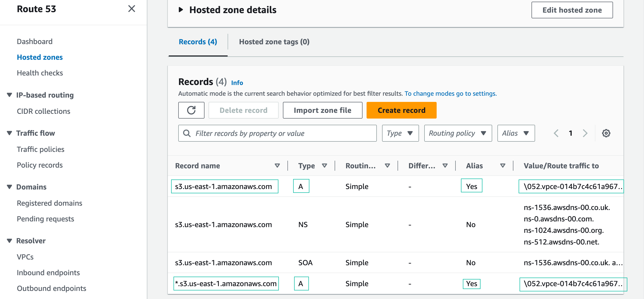Screen dimensions: 644x299
Task: Collapse the Traffic flow sidebar section
Action: coord(10,133)
